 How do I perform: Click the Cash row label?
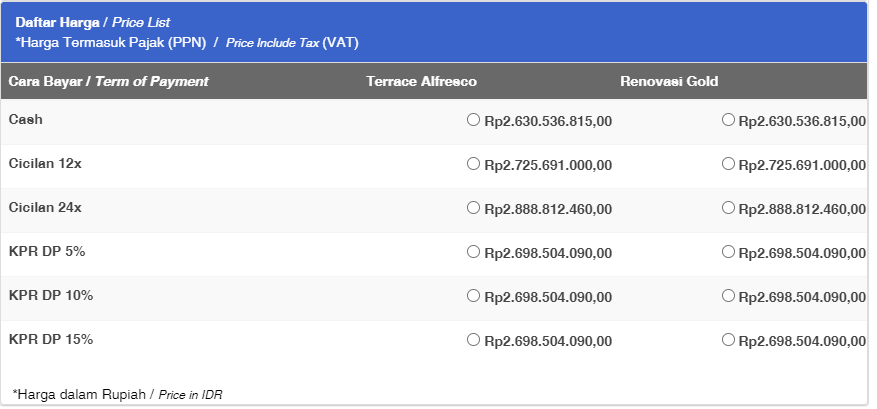[x=26, y=120]
